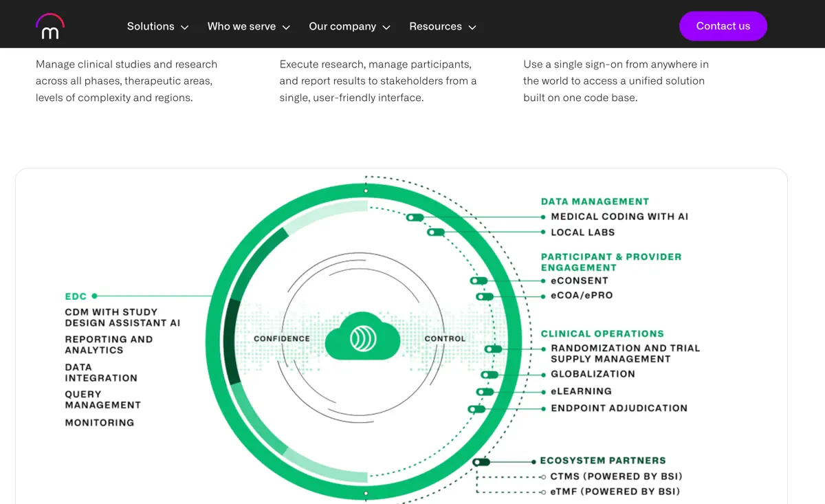This screenshot has width=825, height=504.
Task: Click the dark green EDC segment of the inner ring
Action: (x=232, y=342)
